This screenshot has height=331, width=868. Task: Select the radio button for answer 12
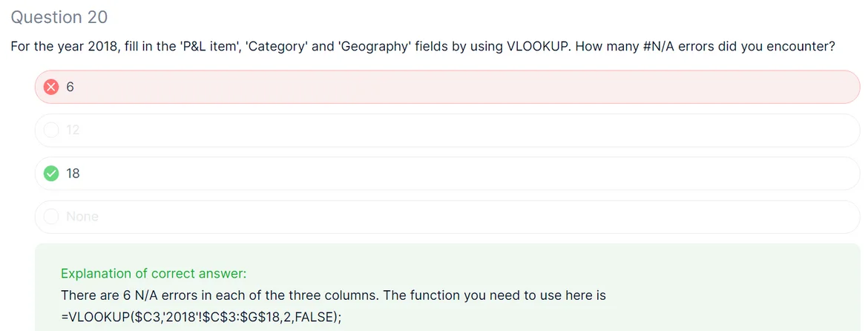pos(51,130)
